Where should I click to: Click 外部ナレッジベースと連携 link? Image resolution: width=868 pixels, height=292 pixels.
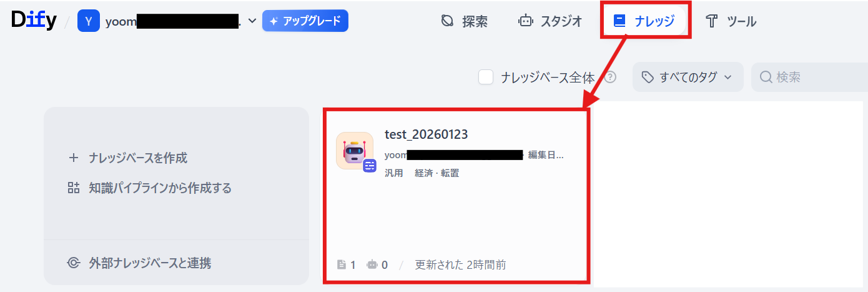(x=139, y=263)
